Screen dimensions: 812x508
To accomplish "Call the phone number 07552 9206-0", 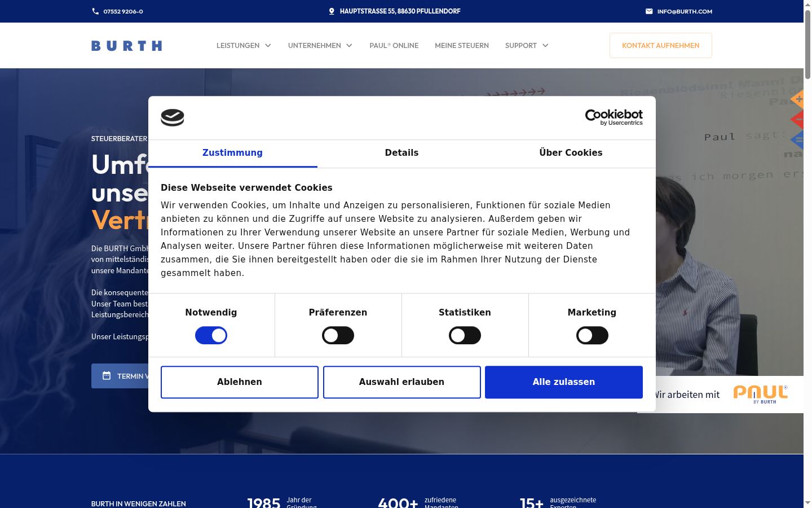I will pyautogui.click(x=123, y=11).
